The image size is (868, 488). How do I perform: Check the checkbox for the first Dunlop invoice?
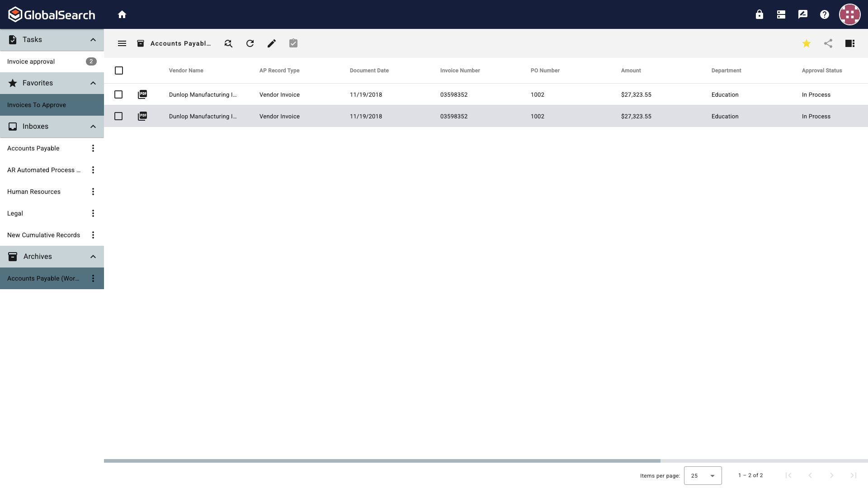(119, 94)
